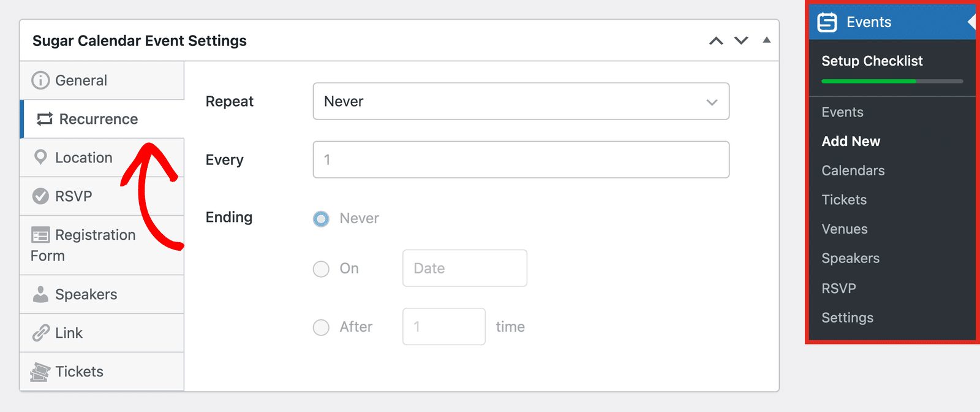
Task: Open the Events top menu item
Action: [x=892, y=22]
